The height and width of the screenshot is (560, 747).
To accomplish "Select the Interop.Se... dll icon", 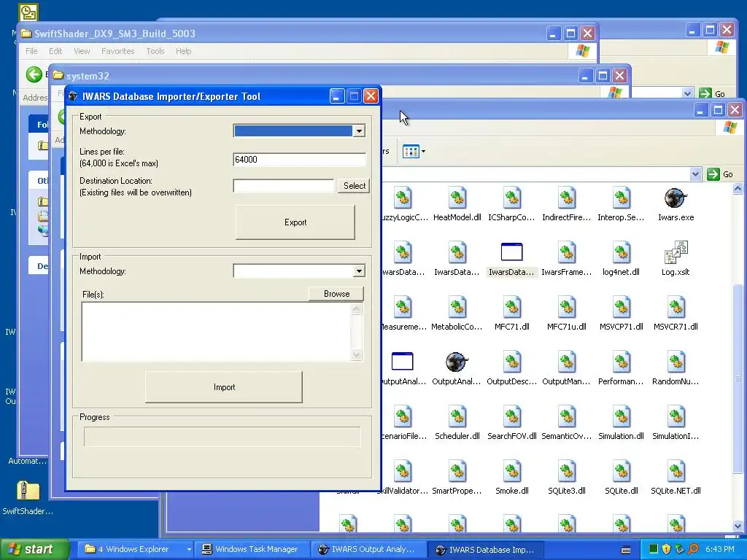I will click(x=622, y=198).
